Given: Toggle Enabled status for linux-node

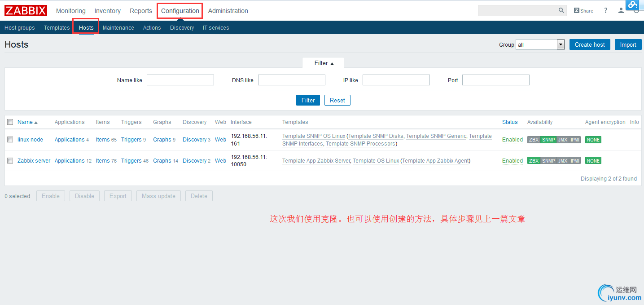Looking at the screenshot, I should tap(513, 140).
